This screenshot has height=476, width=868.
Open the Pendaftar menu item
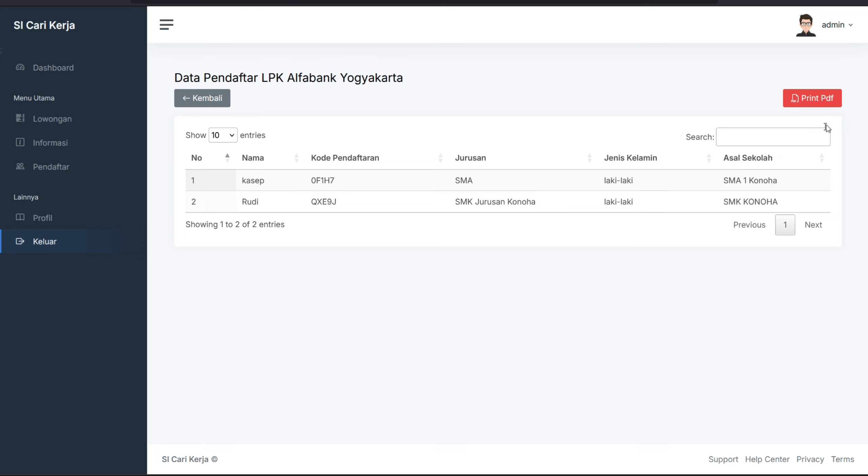point(51,166)
